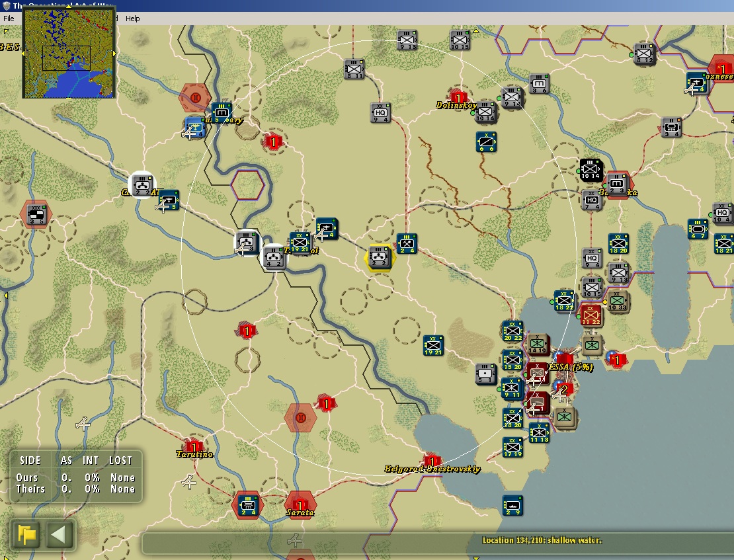Click the Location 134,210 status text
Image resolution: width=734 pixels, height=560 pixels.
coord(542,540)
